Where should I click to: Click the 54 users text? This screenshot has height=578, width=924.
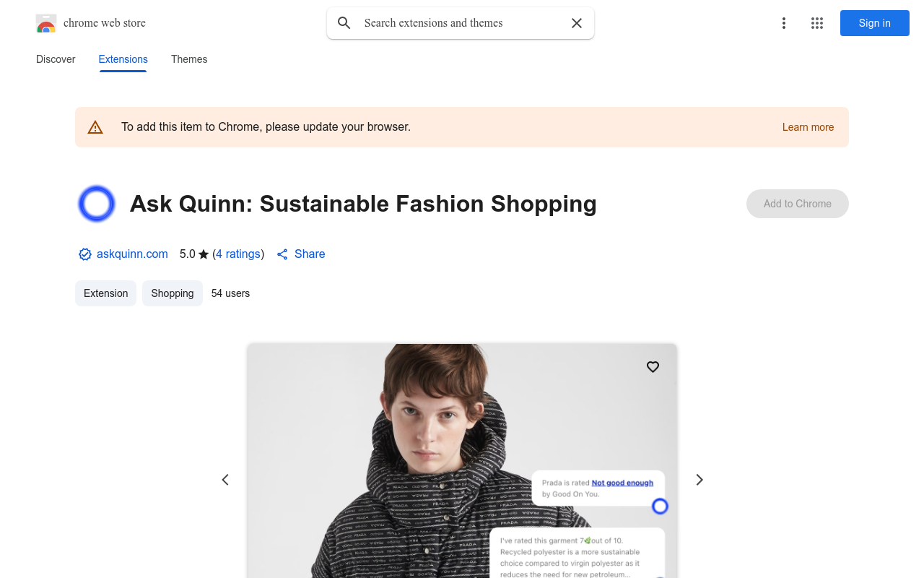pos(230,293)
